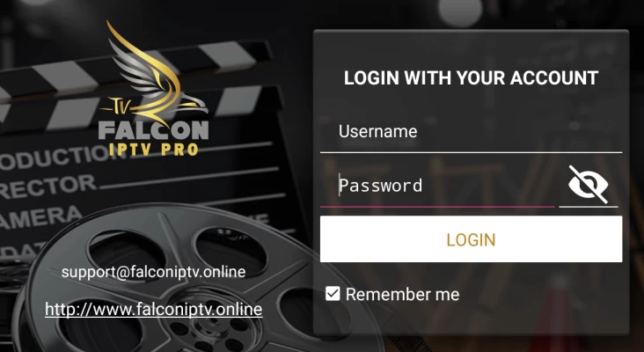Click the support@falconiptv.online email address
The height and width of the screenshot is (352, 644).
154,272
